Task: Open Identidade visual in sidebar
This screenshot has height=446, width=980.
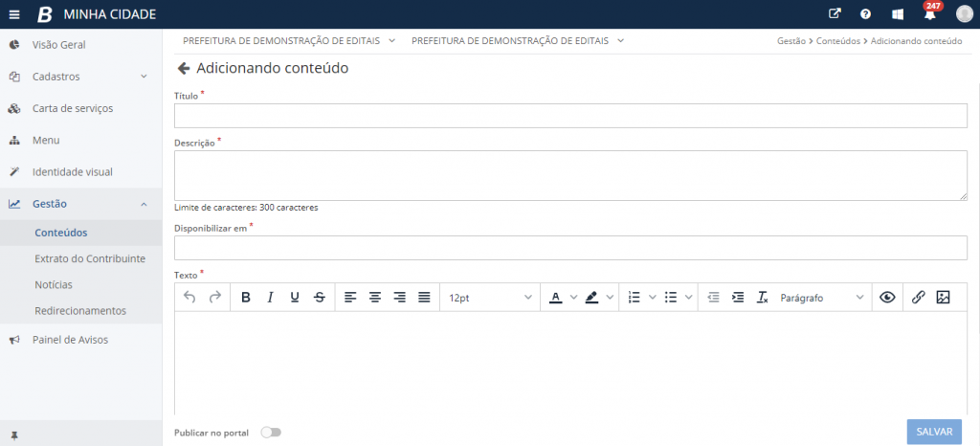Action: click(80, 171)
